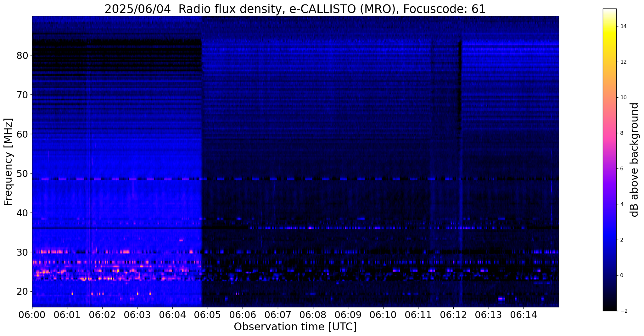Click the black bottom end of the colorbar
The height and width of the screenshot is (336, 644).
(609, 305)
